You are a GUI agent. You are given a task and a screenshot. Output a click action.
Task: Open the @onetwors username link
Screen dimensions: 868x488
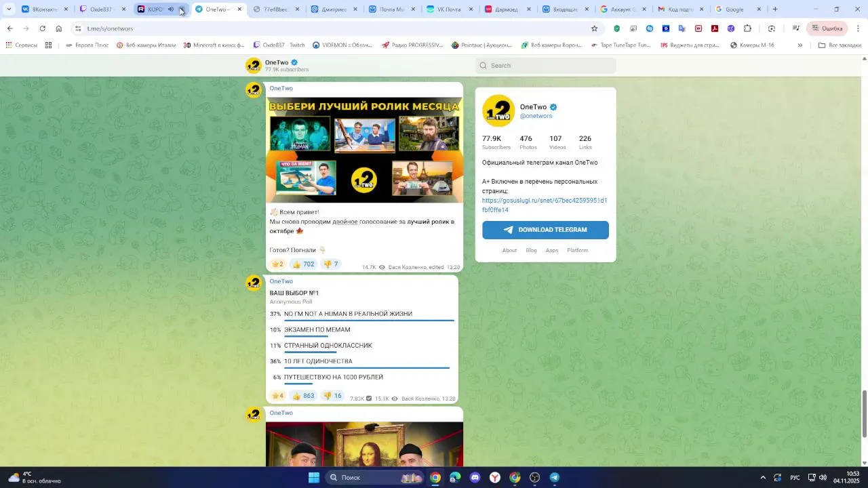536,116
